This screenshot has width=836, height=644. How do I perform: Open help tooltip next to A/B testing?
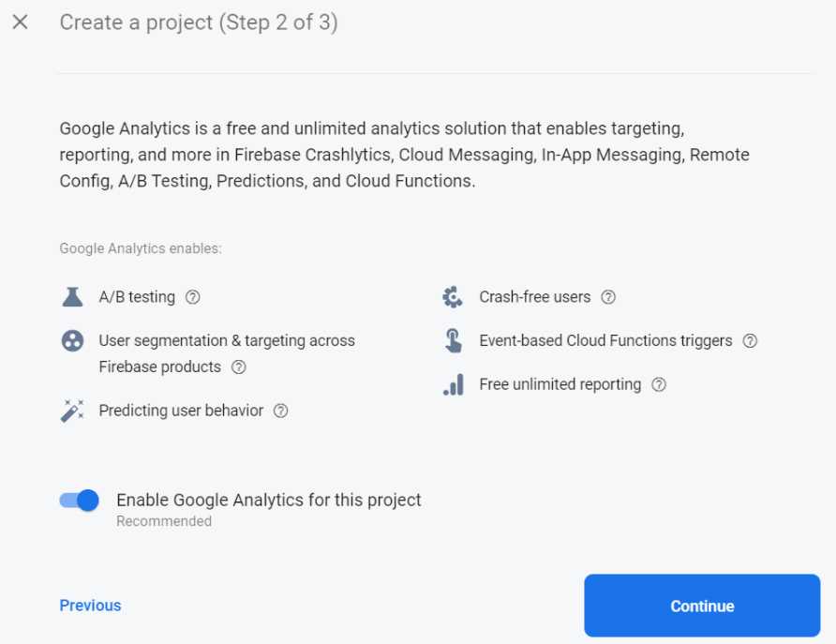tap(192, 297)
